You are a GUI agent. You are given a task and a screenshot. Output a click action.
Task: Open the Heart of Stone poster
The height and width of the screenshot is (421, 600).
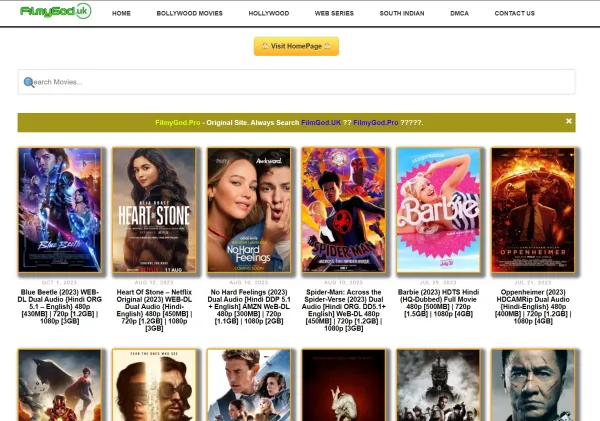click(154, 210)
